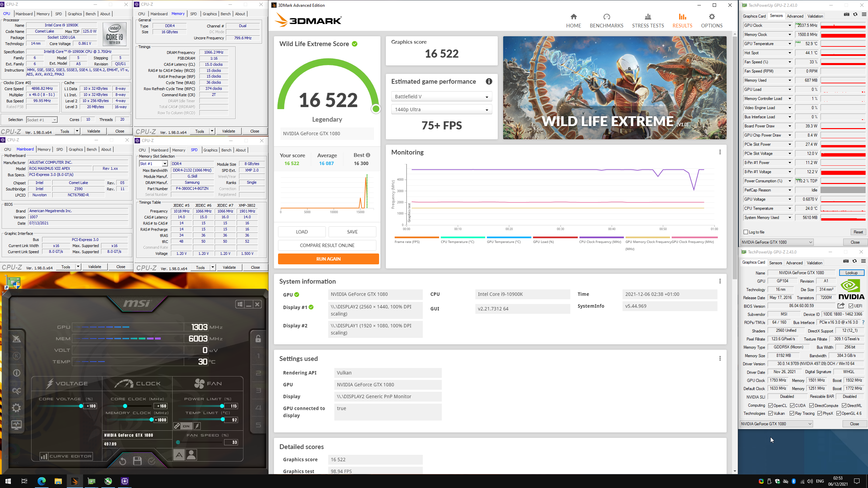Open Afterburner hardware monitor icon

point(16,425)
